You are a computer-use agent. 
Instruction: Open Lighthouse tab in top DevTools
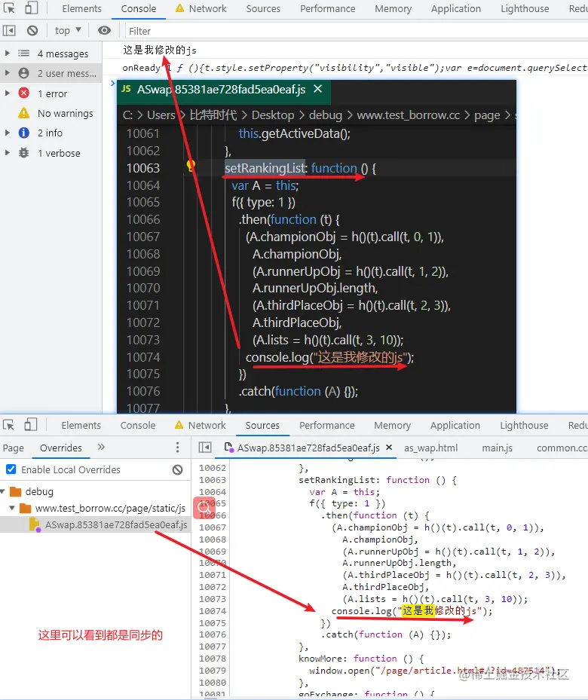click(x=525, y=9)
